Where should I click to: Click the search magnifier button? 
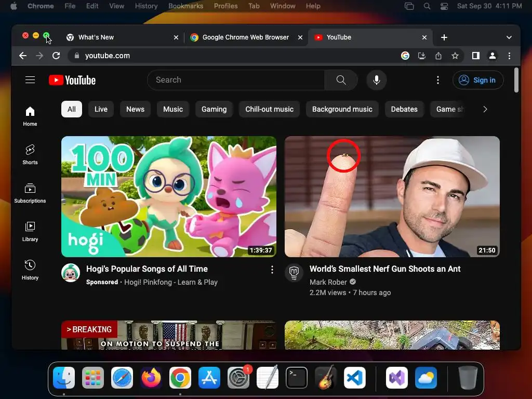tap(341, 80)
